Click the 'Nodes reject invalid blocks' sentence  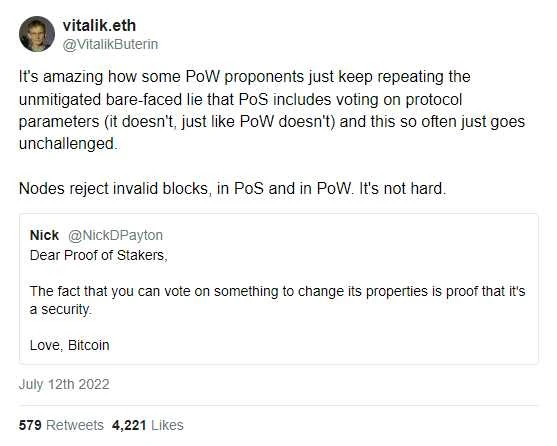[x=232, y=188]
